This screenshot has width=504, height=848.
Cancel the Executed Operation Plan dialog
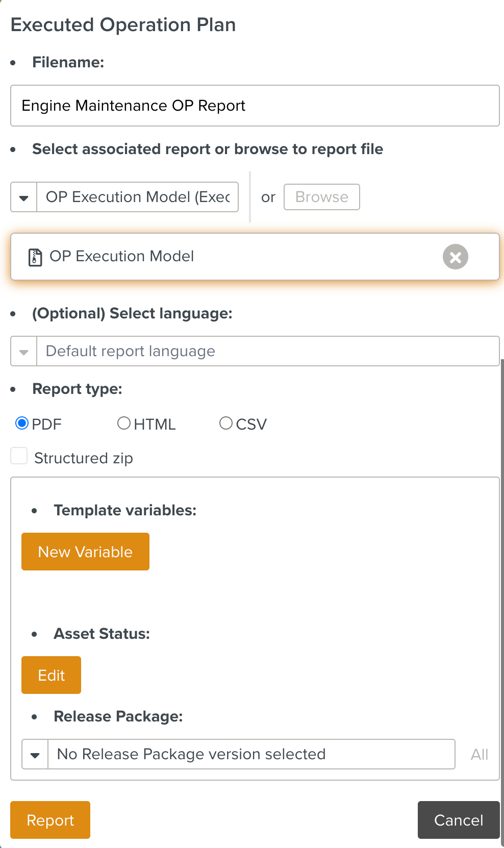pyautogui.click(x=458, y=820)
